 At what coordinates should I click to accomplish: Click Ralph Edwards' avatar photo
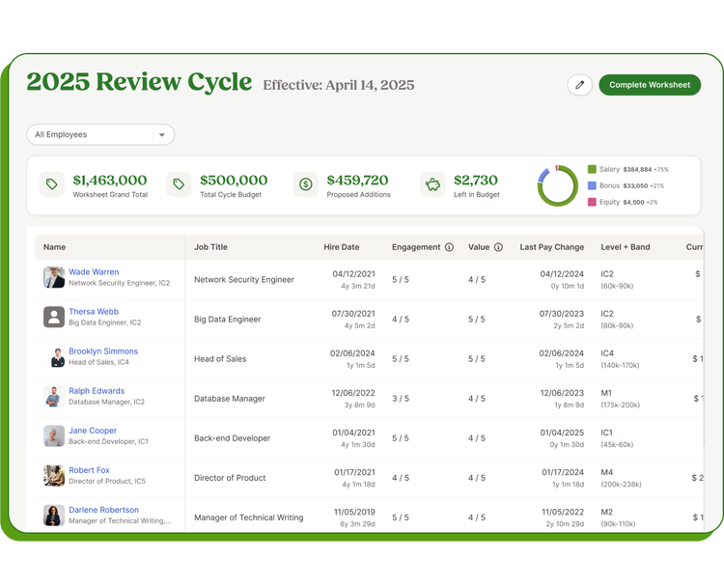click(x=54, y=397)
